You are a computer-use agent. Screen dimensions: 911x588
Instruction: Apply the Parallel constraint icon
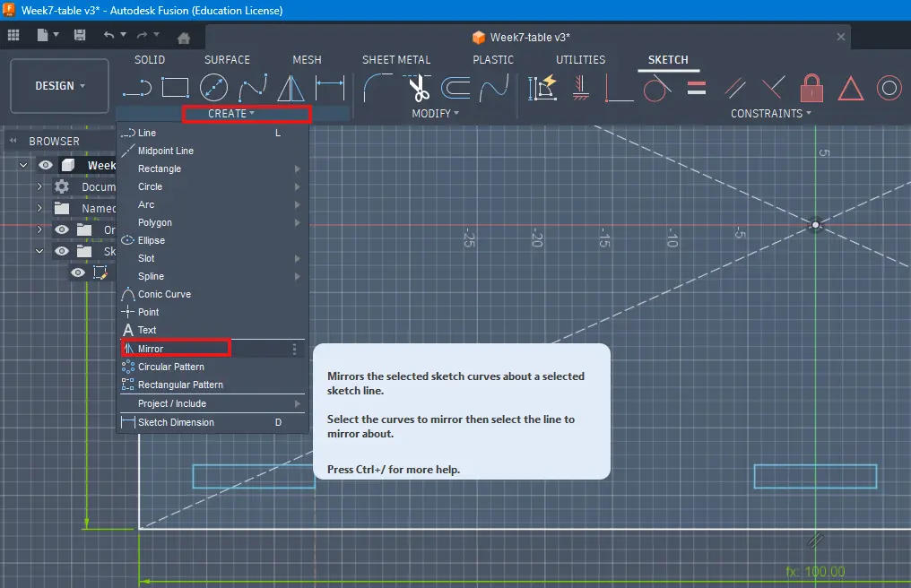pyautogui.click(x=735, y=89)
